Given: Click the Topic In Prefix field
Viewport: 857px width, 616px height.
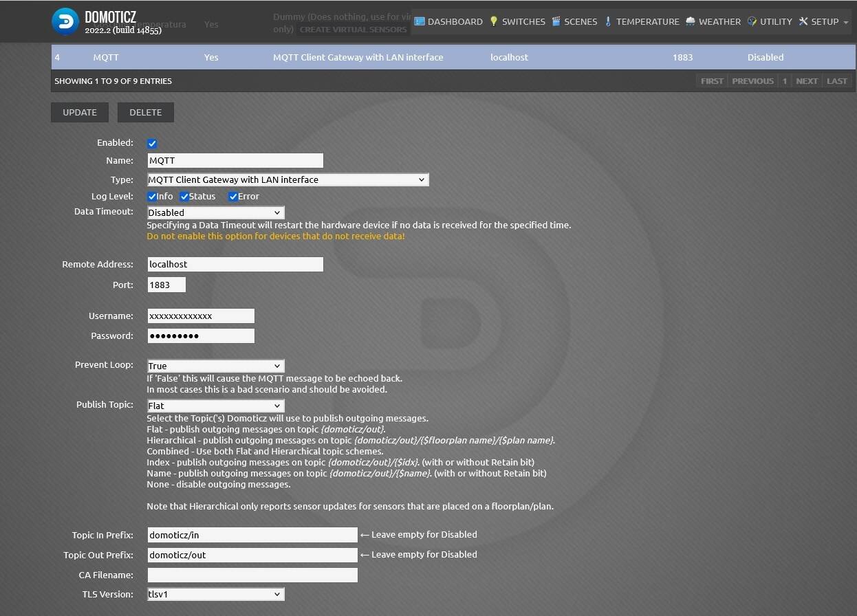Looking at the screenshot, I should point(252,535).
